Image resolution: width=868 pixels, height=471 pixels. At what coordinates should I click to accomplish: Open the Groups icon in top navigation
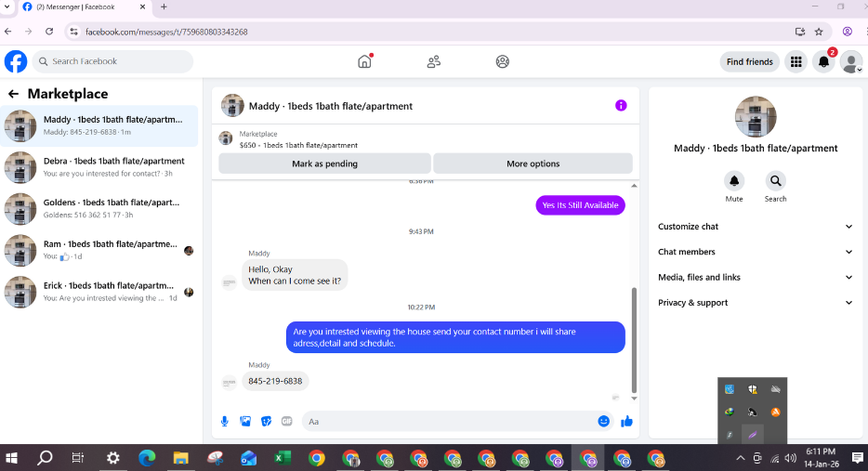click(x=502, y=61)
